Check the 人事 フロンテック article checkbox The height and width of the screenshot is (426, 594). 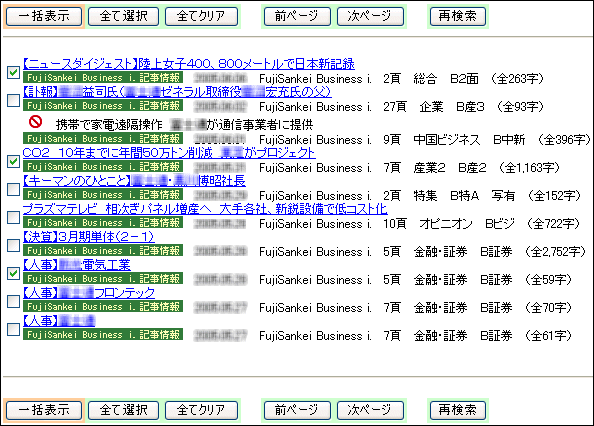pos(14,301)
